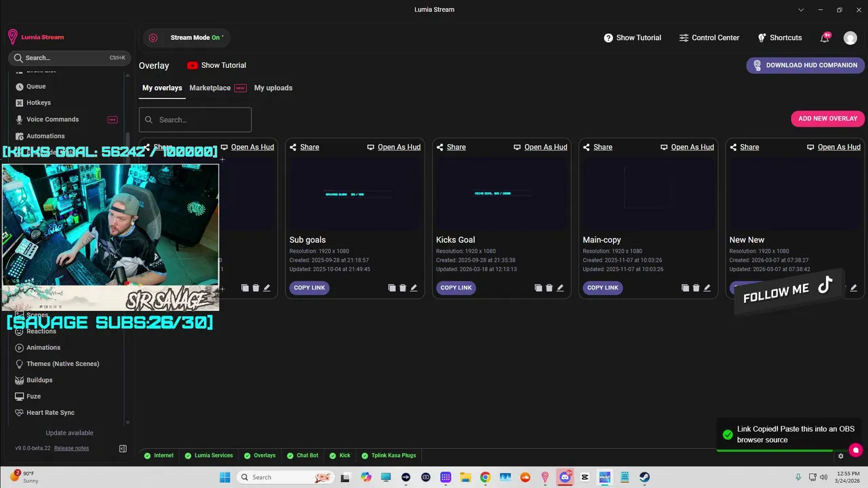Share the Main-copy overlay
This screenshot has height=488, width=868.
597,147
